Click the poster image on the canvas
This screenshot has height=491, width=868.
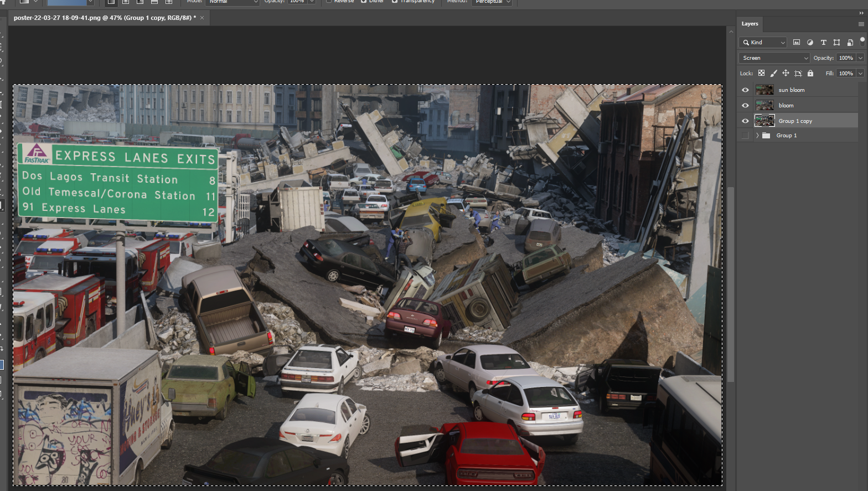click(368, 285)
